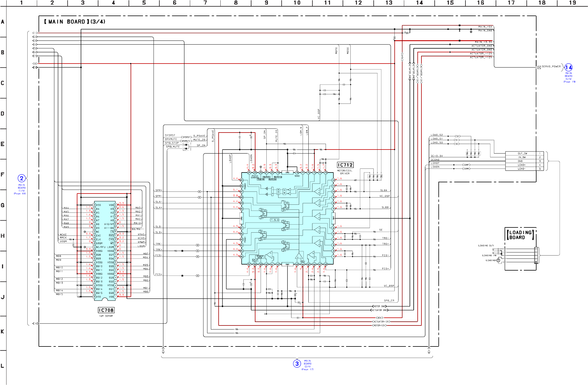This screenshot has width=588, height=385.
Task: Click the MAIN_+5V net label
Action: pos(485,27)
